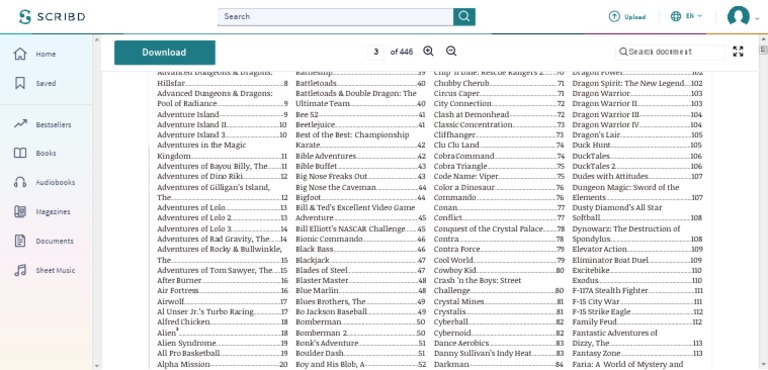Click the DuckTales 2 entry
Image resolution: width=768 pixels, height=370 pixels.
[x=637, y=166]
